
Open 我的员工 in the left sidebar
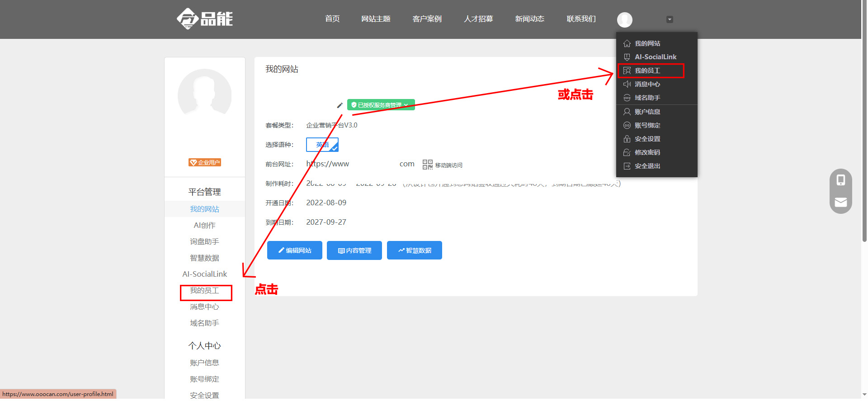click(x=204, y=290)
